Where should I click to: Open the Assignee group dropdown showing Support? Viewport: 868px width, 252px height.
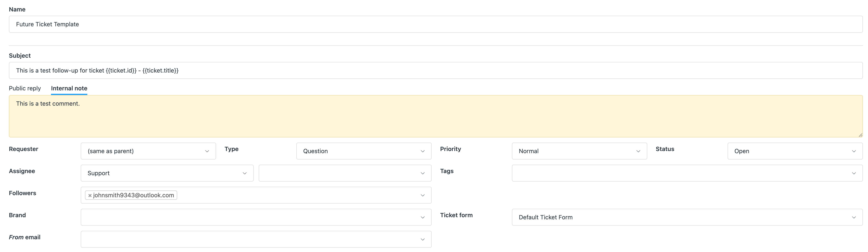(x=167, y=173)
